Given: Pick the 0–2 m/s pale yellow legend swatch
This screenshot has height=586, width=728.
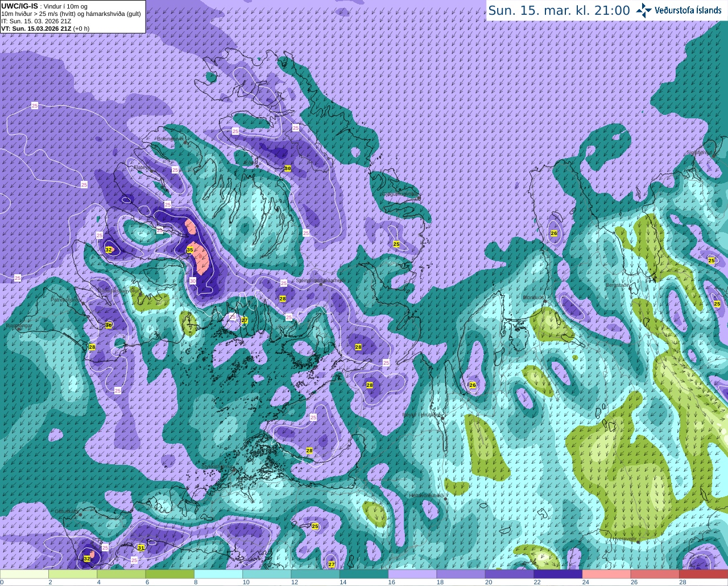Looking at the screenshot, I should (24, 574).
